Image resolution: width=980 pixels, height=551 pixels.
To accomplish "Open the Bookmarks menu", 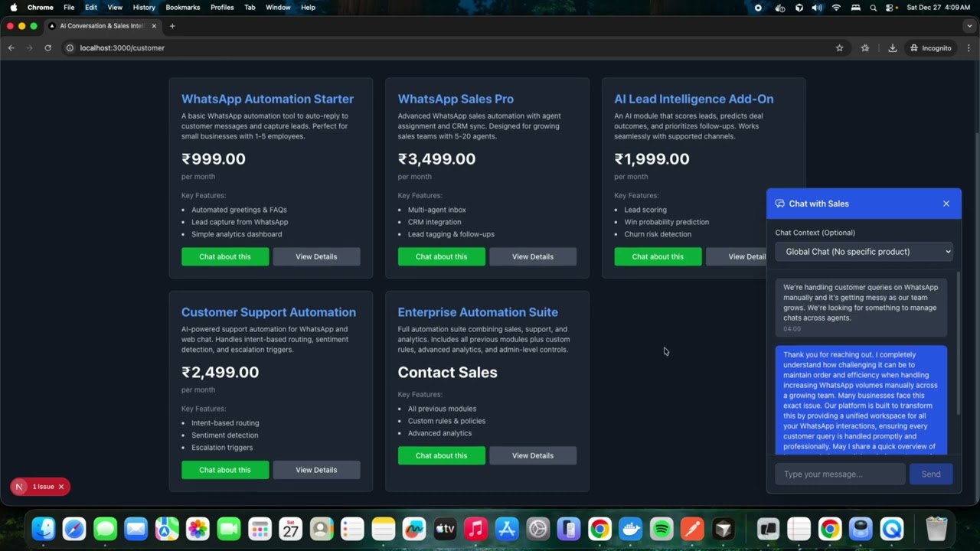I will click(183, 7).
